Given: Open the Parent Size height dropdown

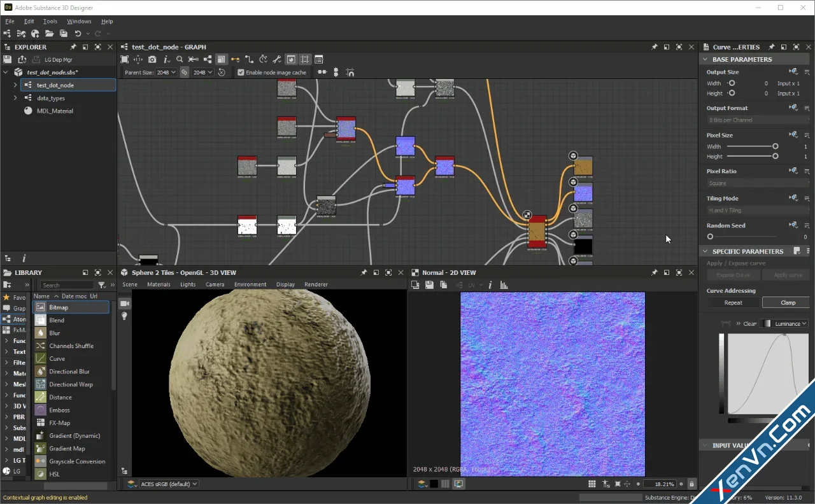Looking at the screenshot, I should [203, 73].
